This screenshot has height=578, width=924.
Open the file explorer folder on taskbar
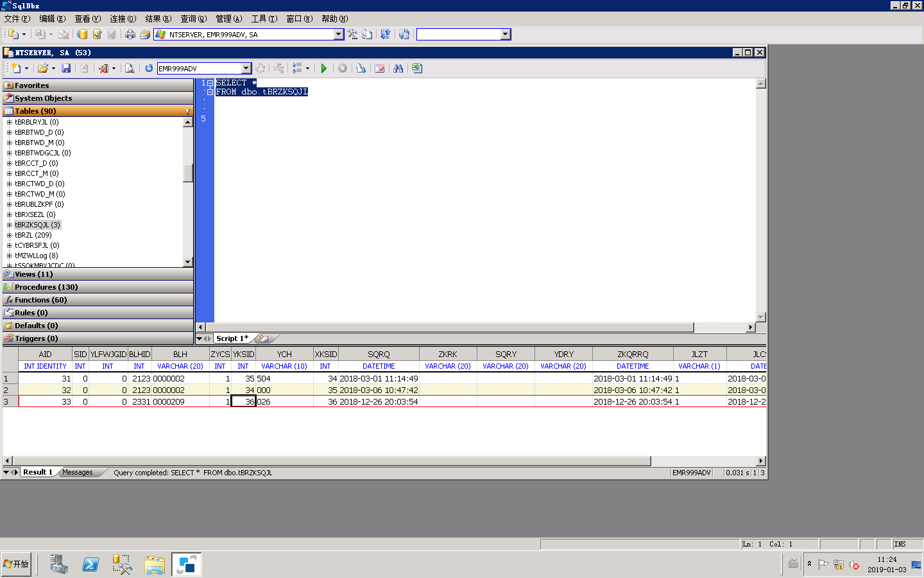[155, 565]
